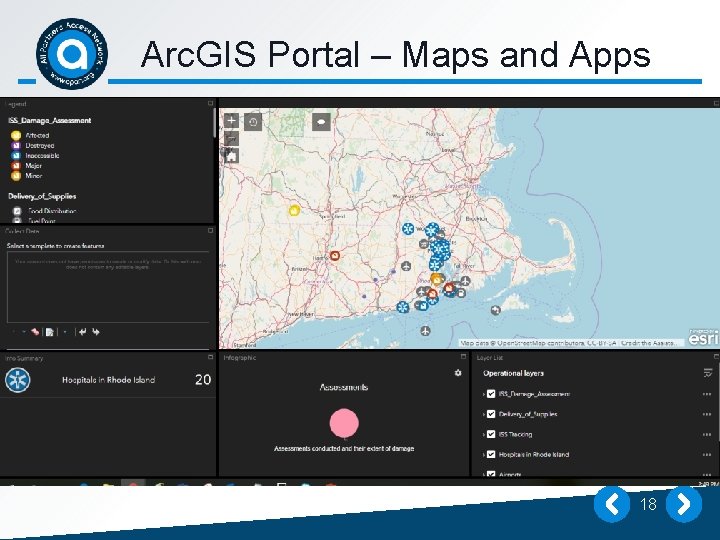Expand the Hospitals in Rhode Island layer arrow
720x540 pixels.
[484, 455]
